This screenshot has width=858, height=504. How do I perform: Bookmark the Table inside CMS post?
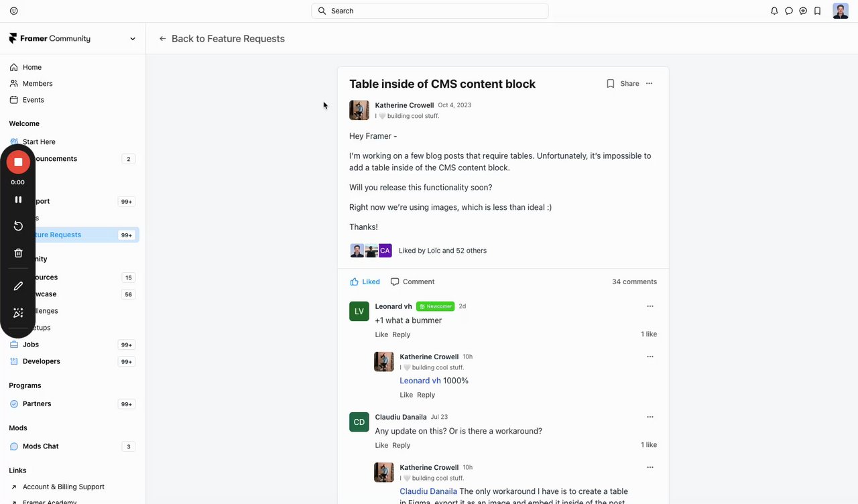(610, 84)
